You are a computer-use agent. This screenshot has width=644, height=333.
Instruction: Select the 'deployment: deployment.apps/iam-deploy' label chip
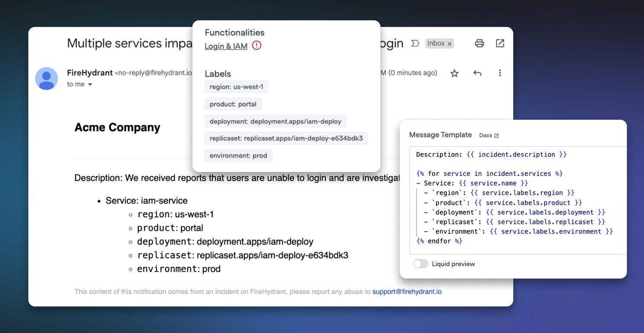pos(275,121)
